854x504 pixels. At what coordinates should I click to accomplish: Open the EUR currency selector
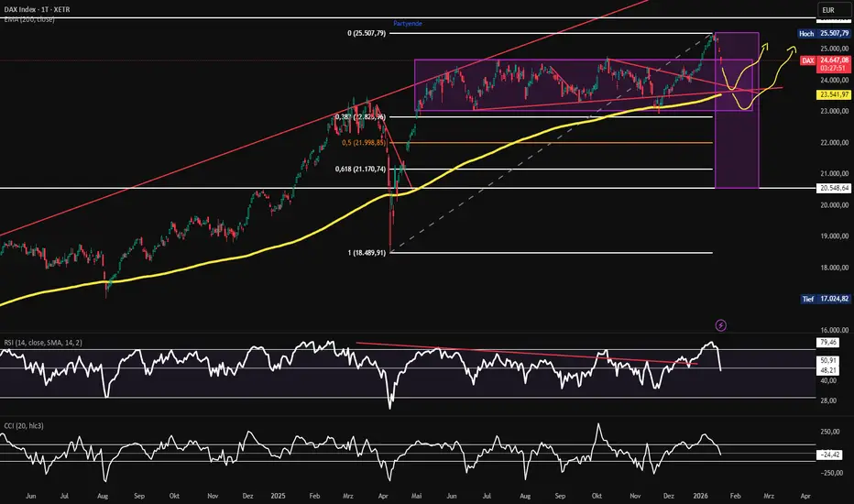833,10
